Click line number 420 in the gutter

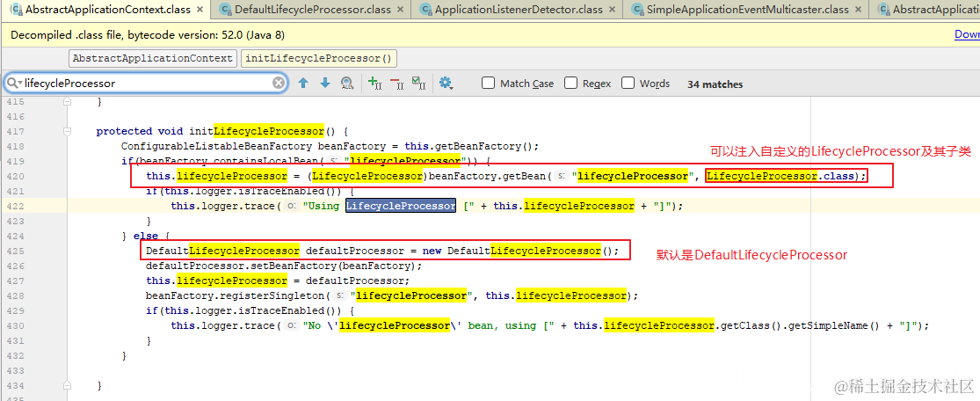(16, 177)
